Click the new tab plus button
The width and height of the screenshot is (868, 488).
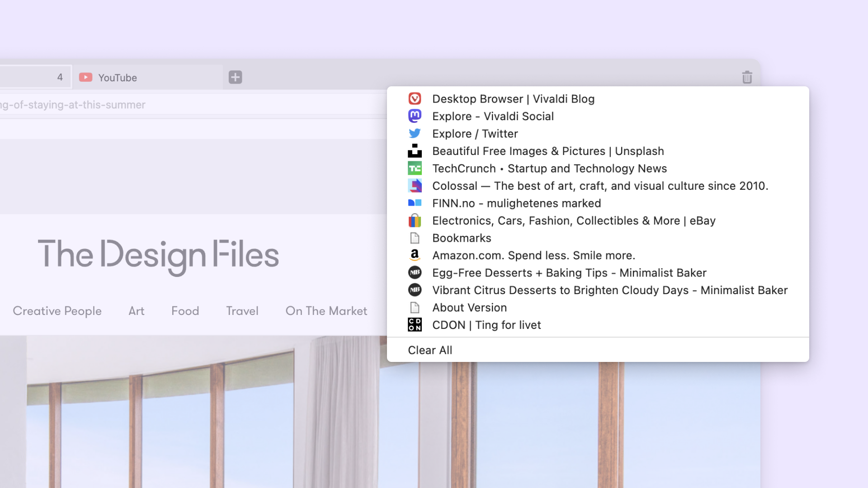point(235,77)
